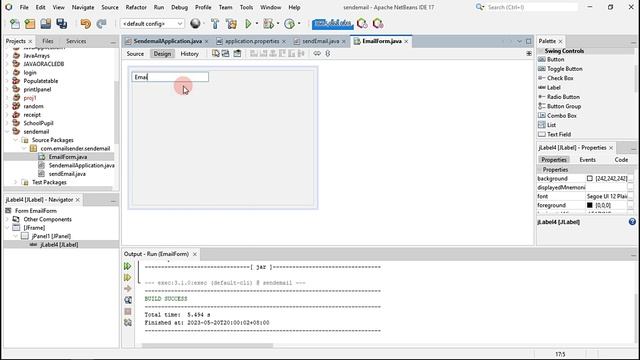Open the Code tab in Properties
This screenshot has width=640, height=360.
(621, 160)
